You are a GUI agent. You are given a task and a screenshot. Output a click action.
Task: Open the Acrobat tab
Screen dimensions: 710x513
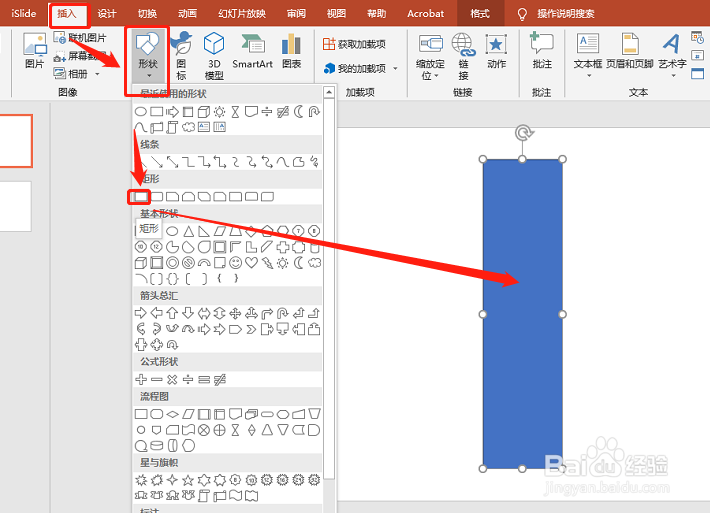pos(425,14)
